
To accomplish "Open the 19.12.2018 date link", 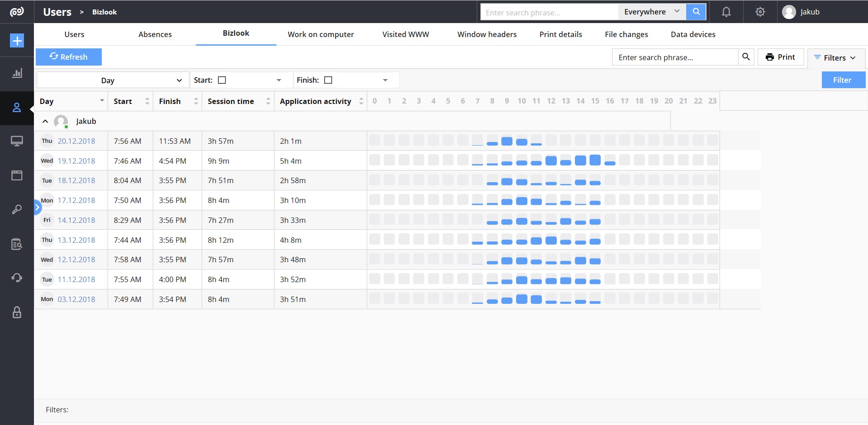I will [76, 161].
